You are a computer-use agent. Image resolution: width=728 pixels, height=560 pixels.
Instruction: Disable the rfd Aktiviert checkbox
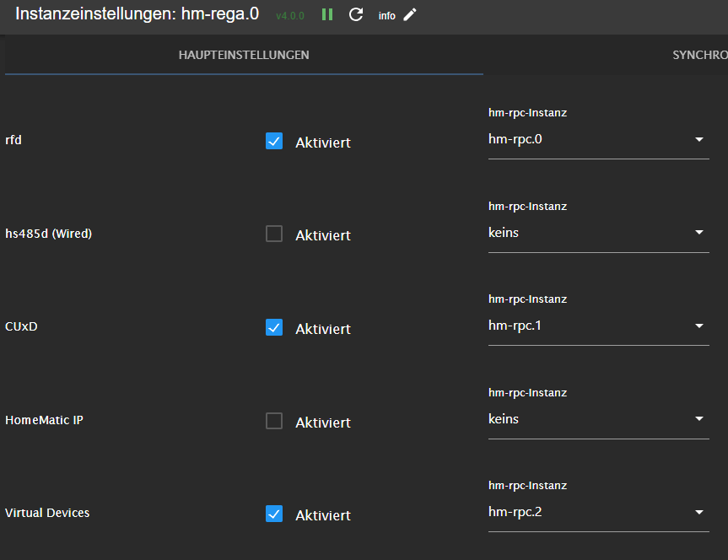click(x=274, y=141)
